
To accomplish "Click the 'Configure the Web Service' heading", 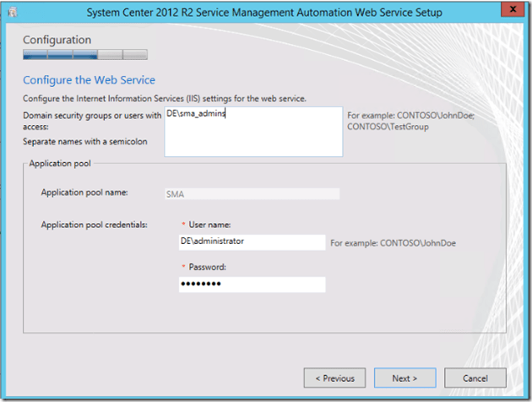I will pyautogui.click(x=89, y=80).
